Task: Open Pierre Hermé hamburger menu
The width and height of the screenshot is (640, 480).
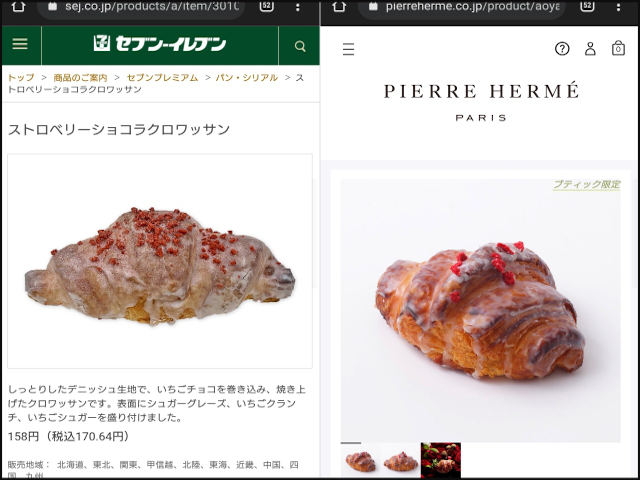Action: coord(348,49)
